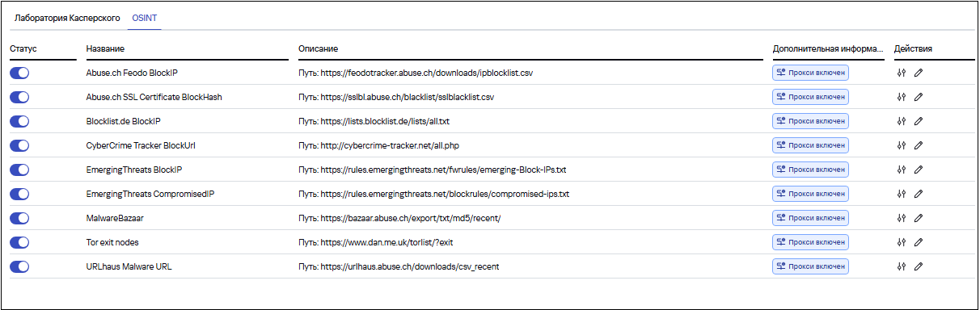Open settings icon for CyberCrime Tracker BlockUrl
The width and height of the screenshot is (980, 310).
(x=902, y=145)
